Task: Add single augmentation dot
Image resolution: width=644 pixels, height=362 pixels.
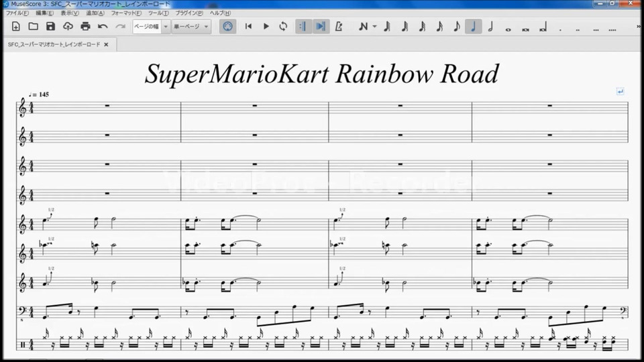Action: pyautogui.click(x=560, y=29)
